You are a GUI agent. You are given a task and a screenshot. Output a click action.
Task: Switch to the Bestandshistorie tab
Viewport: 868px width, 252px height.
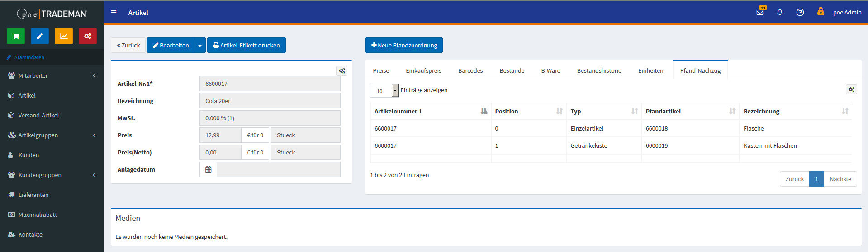pyautogui.click(x=599, y=70)
